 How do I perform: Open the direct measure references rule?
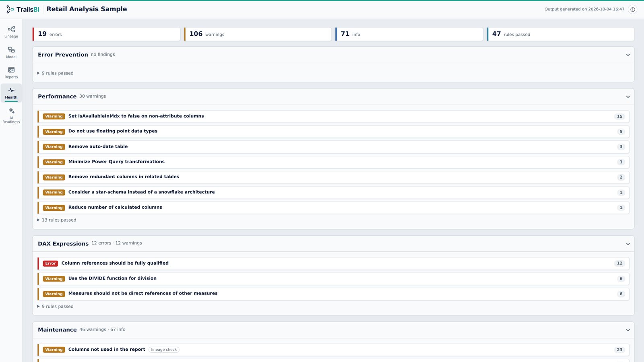coord(333,294)
